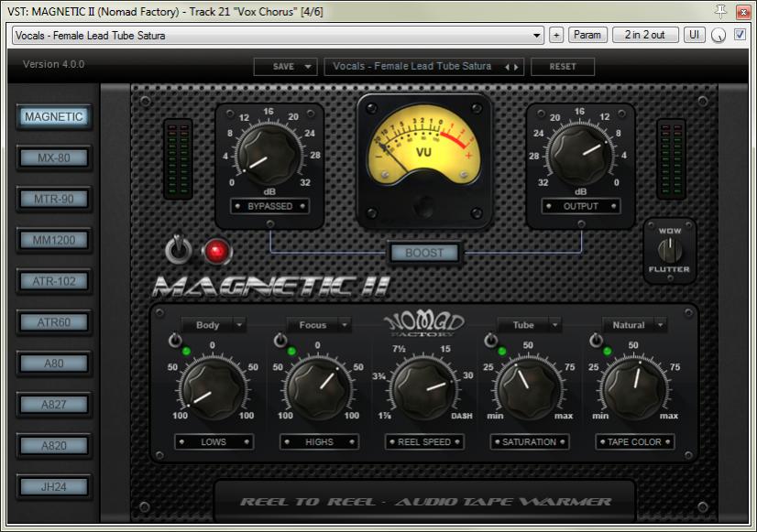Toggle the TAPE COLOR on/off mini switch
757x532 pixels.
tap(596, 340)
